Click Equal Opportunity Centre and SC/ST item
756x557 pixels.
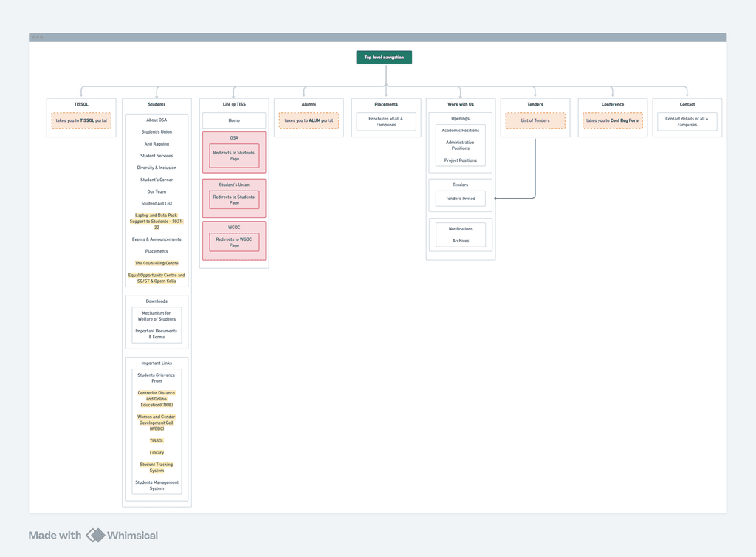point(157,278)
